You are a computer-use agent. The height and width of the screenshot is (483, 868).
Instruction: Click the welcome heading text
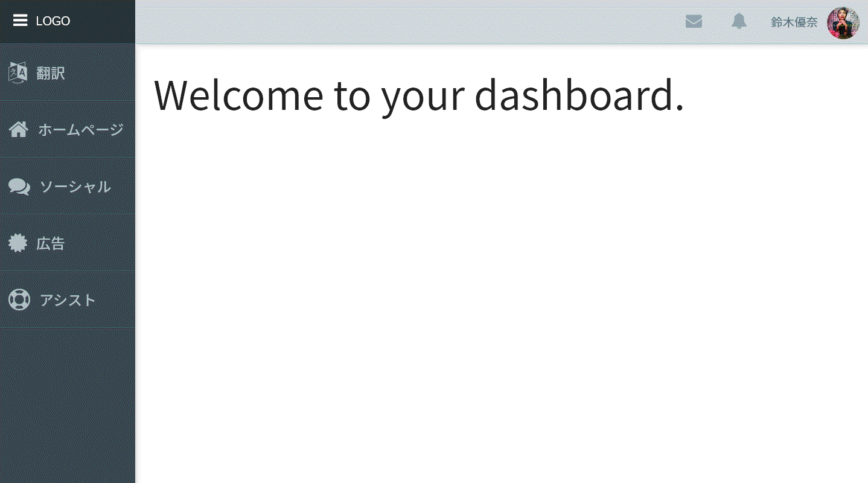[419, 95]
